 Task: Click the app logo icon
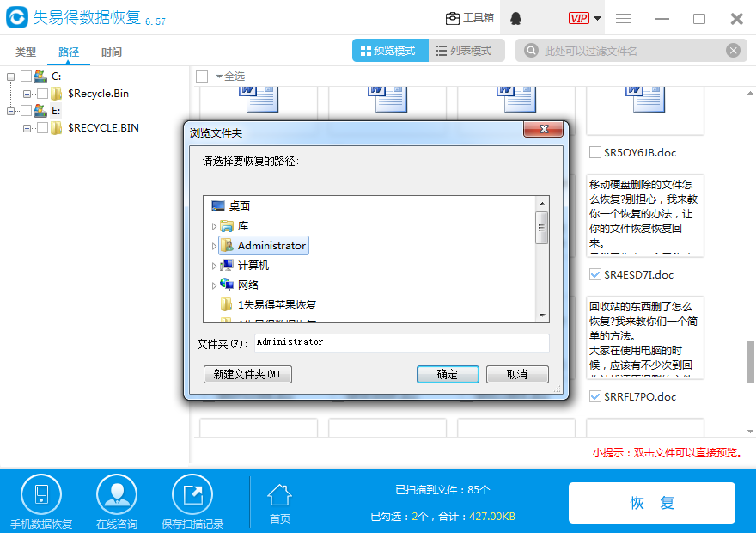(x=17, y=17)
